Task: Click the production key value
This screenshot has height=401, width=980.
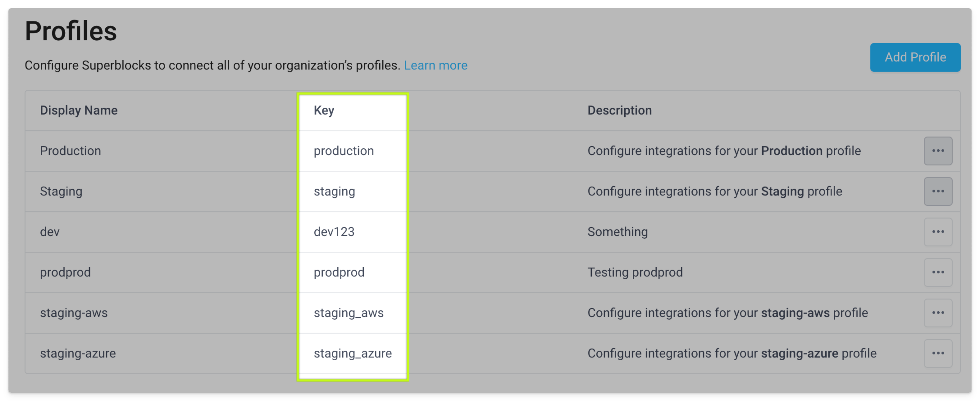Action: click(x=344, y=151)
